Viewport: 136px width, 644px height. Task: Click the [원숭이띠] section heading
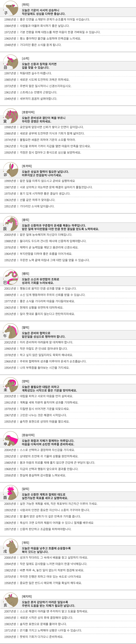28,435
